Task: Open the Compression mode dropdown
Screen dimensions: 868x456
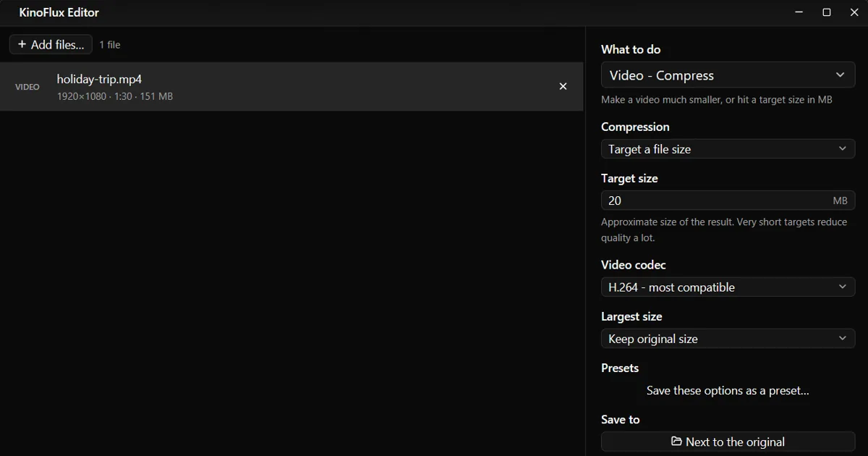Action: pos(728,149)
